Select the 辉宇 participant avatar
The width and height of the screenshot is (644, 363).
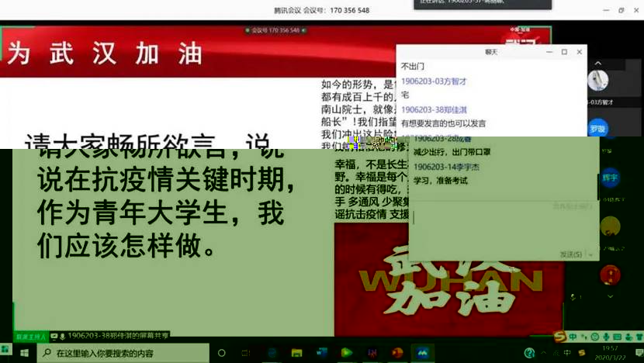coord(610,178)
